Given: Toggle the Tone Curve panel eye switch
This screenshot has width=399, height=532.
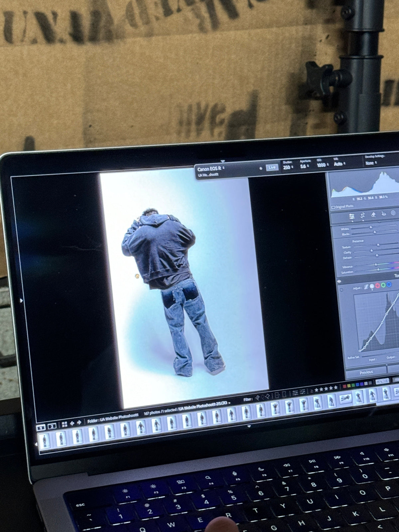Looking at the screenshot, I should click(x=339, y=281).
